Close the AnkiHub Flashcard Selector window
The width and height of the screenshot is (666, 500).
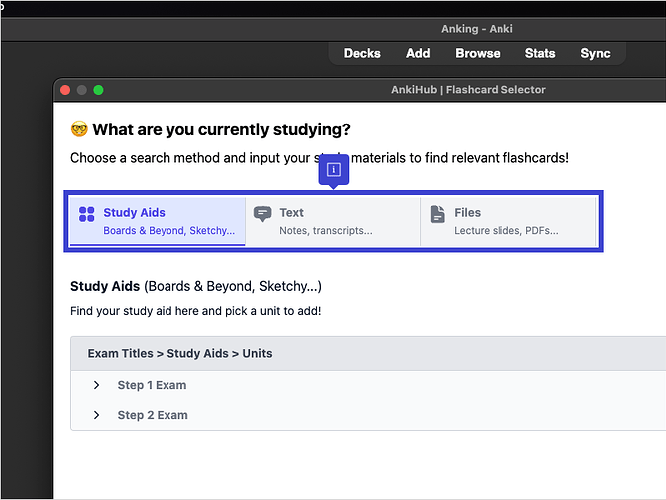(x=65, y=90)
